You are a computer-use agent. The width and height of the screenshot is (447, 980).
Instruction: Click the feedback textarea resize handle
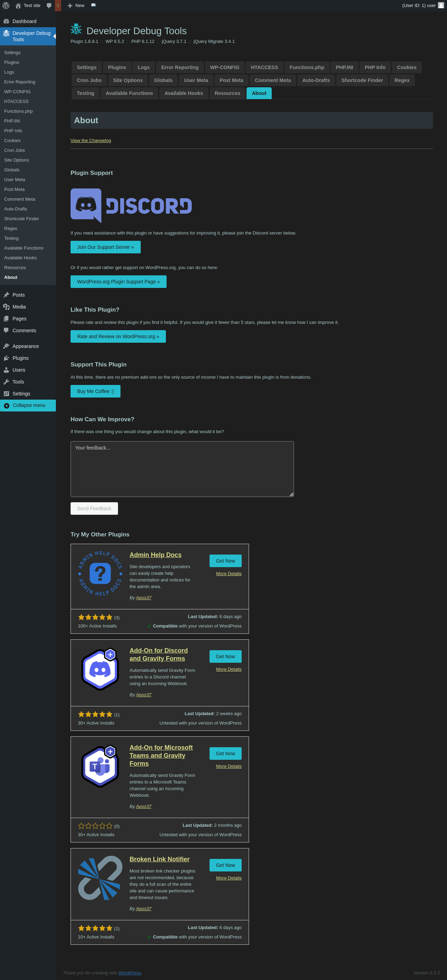tap(291, 494)
